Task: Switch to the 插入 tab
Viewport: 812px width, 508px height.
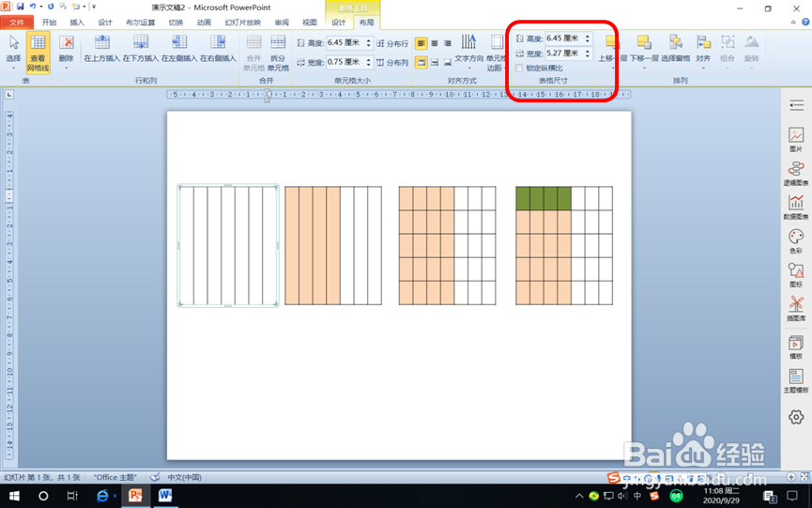Action: (77, 23)
